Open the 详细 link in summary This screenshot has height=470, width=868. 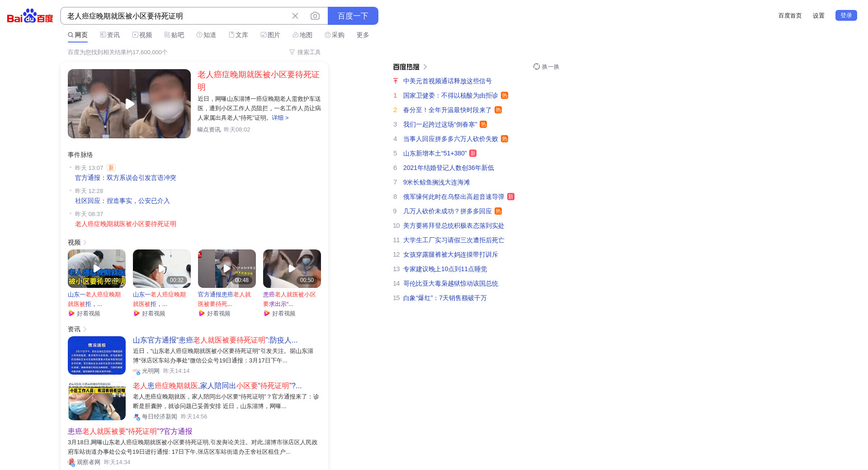(280, 118)
